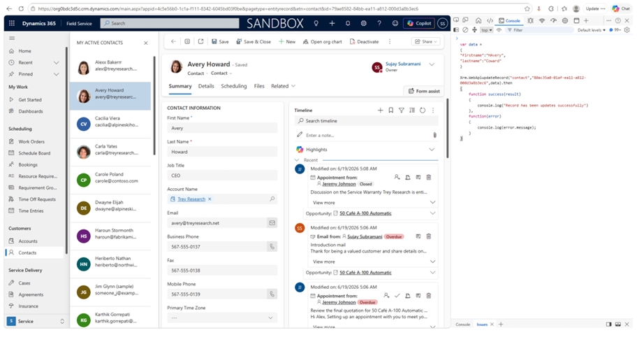Click the Search timeline field
Viewport: 644px width, 349px height.
coord(367,121)
